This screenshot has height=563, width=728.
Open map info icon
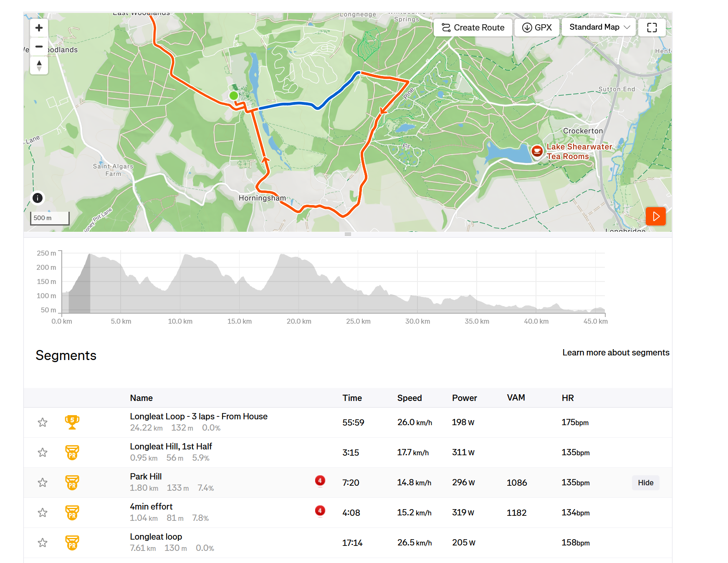(38, 198)
